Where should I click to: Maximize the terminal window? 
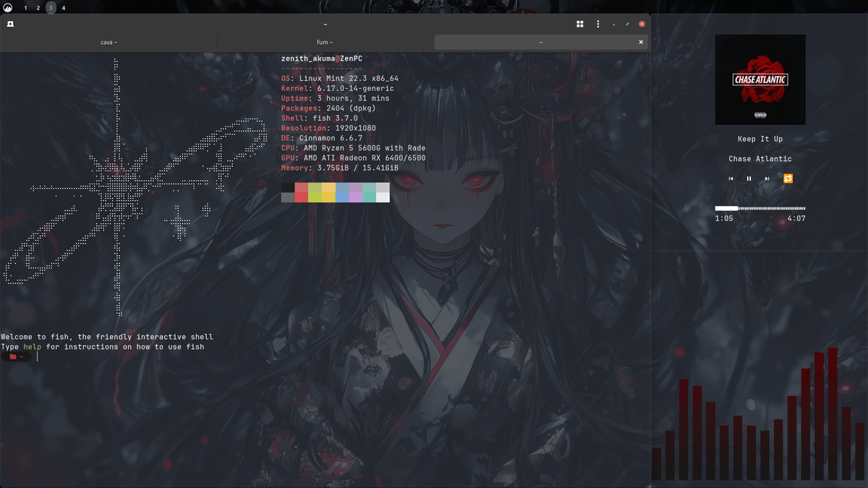tap(627, 24)
